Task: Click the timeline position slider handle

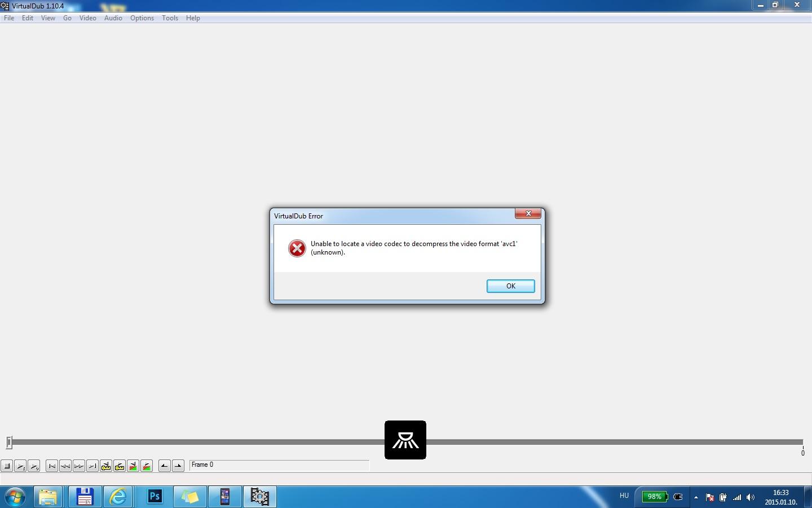Action: (x=9, y=443)
